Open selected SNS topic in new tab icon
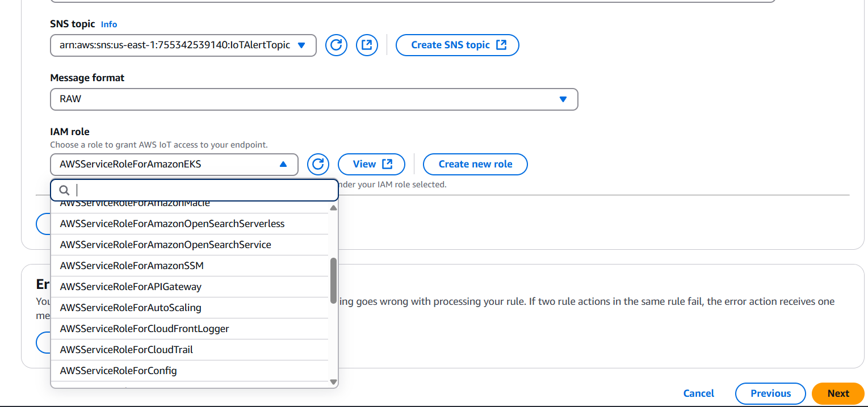868x407 pixels. (367, 45)
